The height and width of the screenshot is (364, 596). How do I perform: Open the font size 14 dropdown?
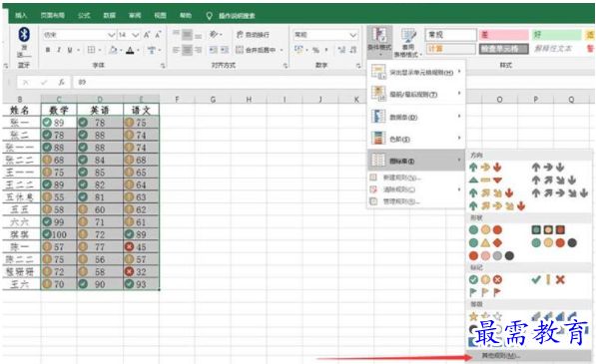pyautogui.click(x=136, y=35)
